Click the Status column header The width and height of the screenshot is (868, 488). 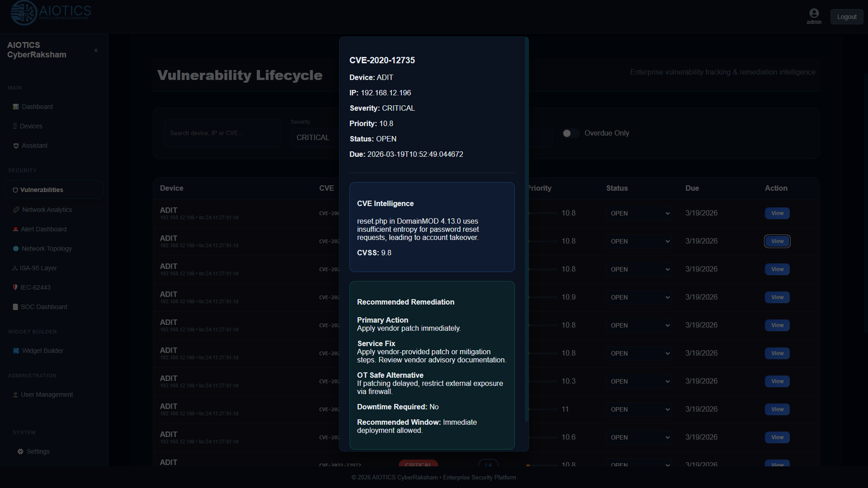click(617, 188)
